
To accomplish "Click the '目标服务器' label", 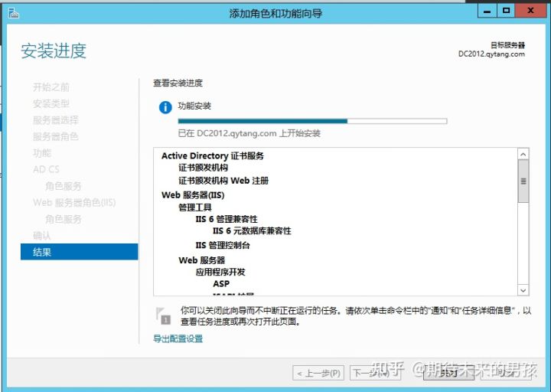I will click(x=508, y=45).
